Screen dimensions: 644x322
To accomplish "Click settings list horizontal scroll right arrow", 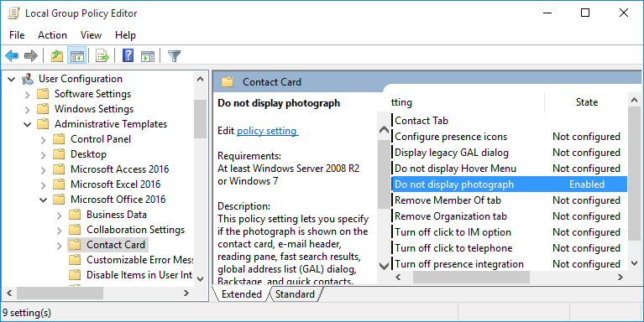I will pyautogui.click(x=620, y=278).
